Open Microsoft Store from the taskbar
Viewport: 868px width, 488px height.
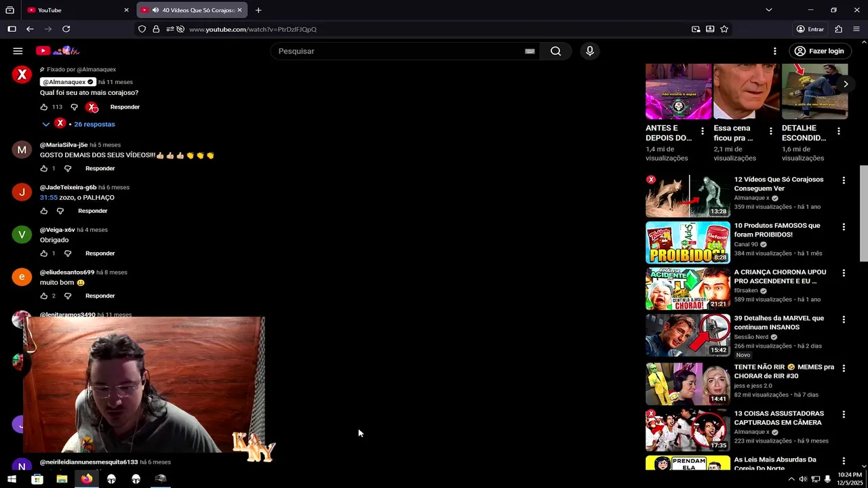coord(37,479)
